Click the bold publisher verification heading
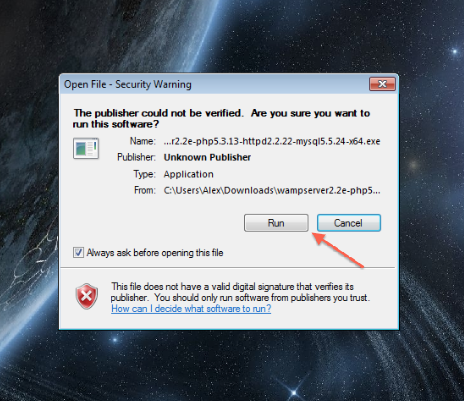 pos(222,119)
